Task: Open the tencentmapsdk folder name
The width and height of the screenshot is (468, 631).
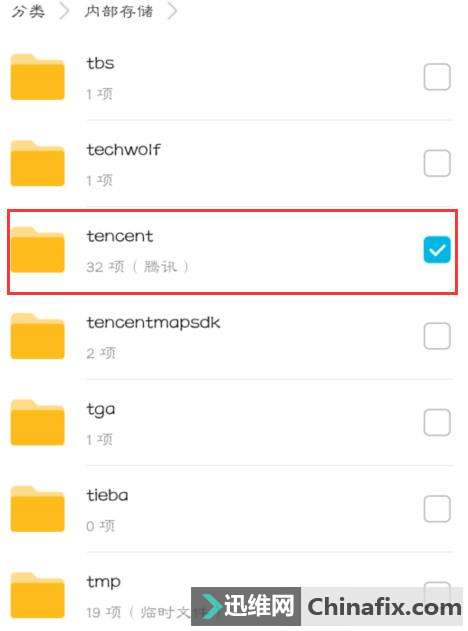Action: pyautogui.click(x=153, y=323)
